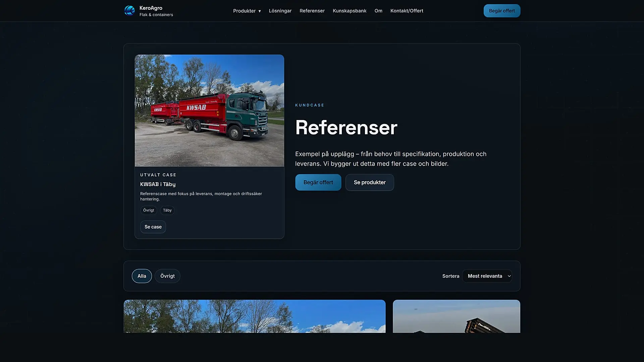Click the KeroAgro logo icon

point(130,10)
